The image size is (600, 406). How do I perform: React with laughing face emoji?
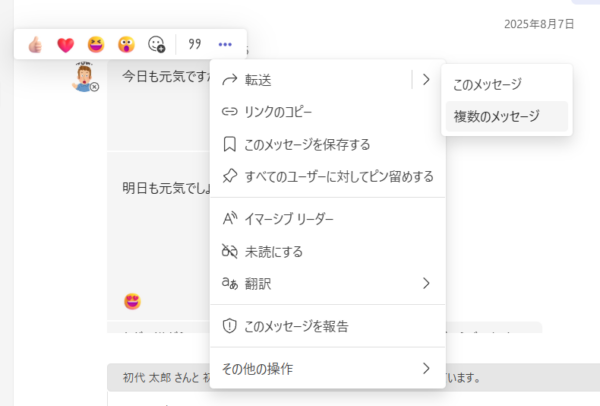(95, 44)
